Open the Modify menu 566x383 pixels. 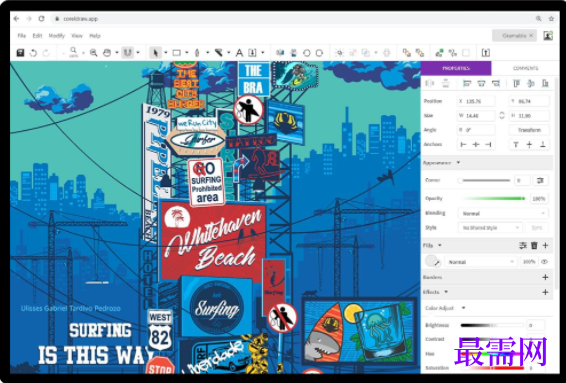tap(56, 35)
